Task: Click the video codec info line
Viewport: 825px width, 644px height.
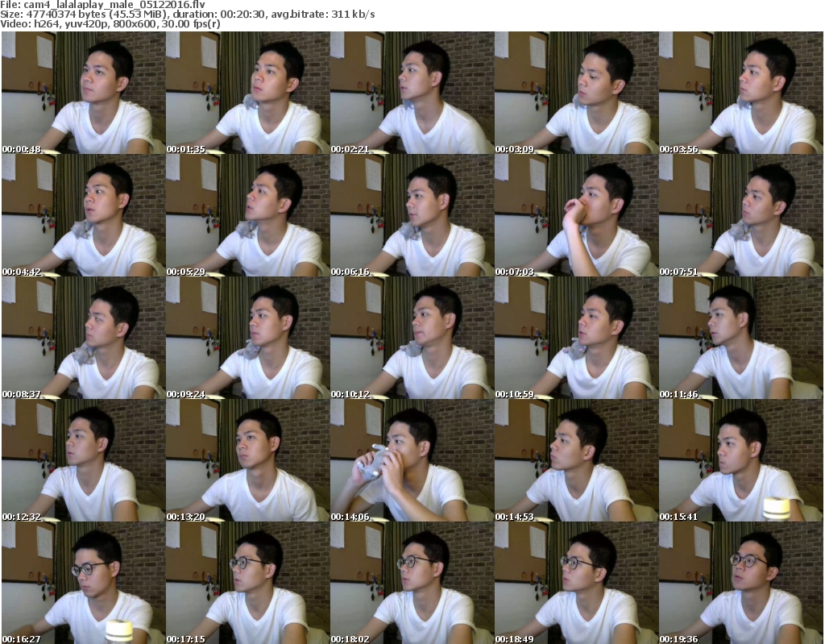Action: pyautogui.click(x=111, y=24)
